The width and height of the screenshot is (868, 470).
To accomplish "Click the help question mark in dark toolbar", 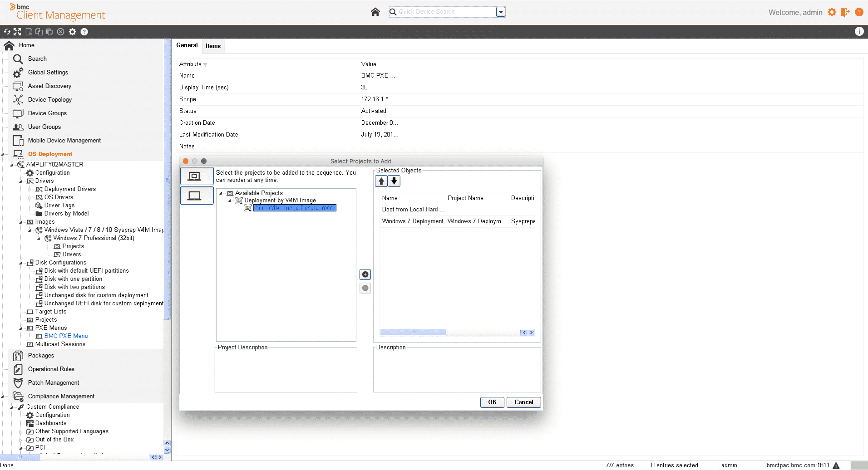I will [x=84, y=32].
